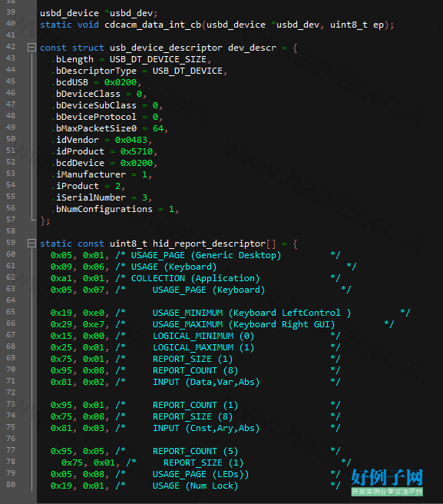The image size is (443, 504).
Task: Click the bNumConfigurations field name
Action: coord(104,209)
